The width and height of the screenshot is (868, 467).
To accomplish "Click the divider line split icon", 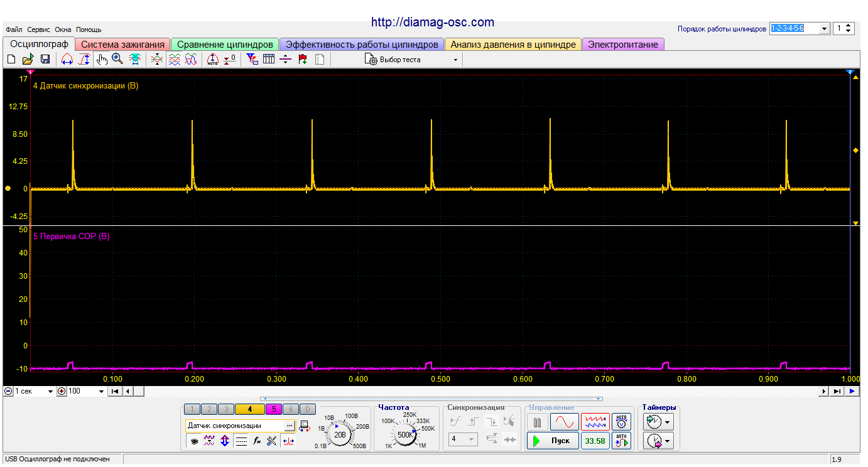I will (x=286, y=59).
